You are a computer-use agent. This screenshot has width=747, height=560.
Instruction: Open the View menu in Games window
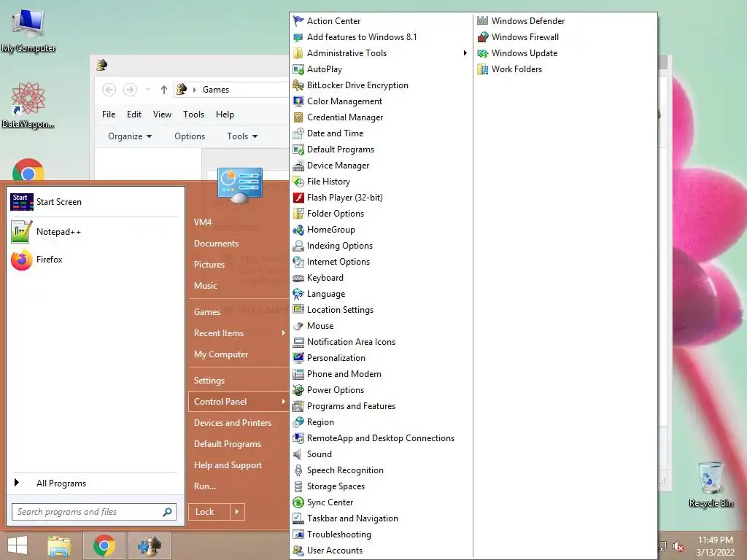162,114
